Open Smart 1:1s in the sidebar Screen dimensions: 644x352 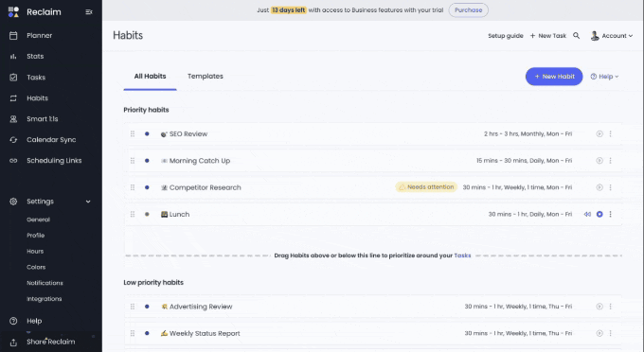point(43,119)
